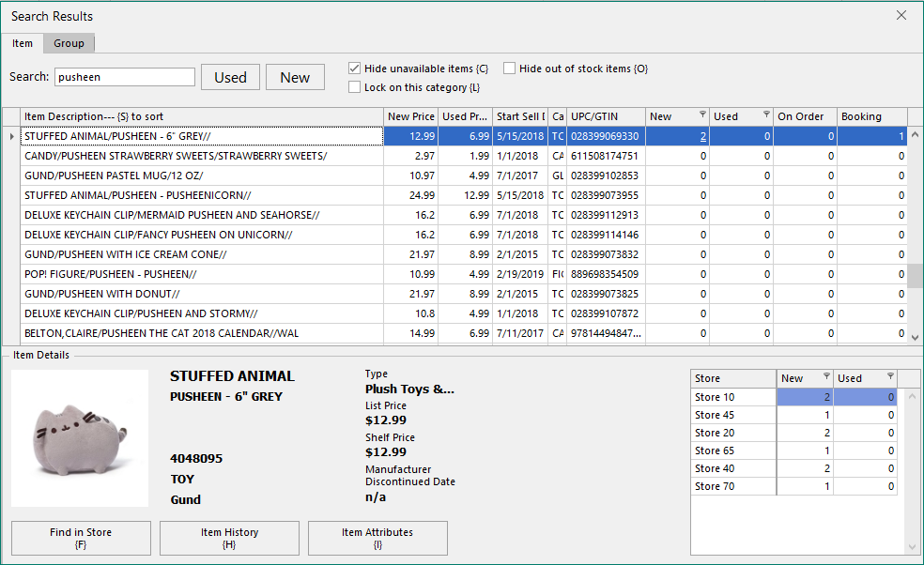Select Store 65 row in store table
Image resolution: width=924 pixels, height=565 pixels.
coord(793,450)
